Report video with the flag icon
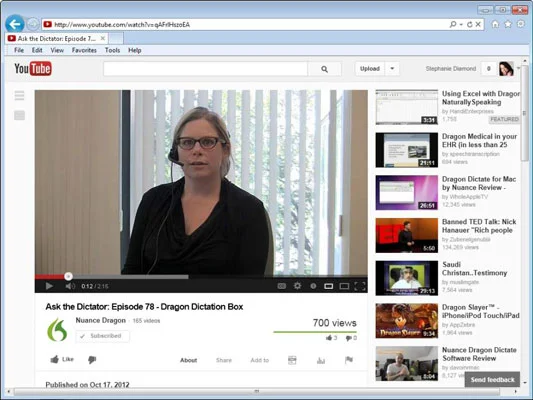The height and width of the screenshot is (400, 533). 349,360
